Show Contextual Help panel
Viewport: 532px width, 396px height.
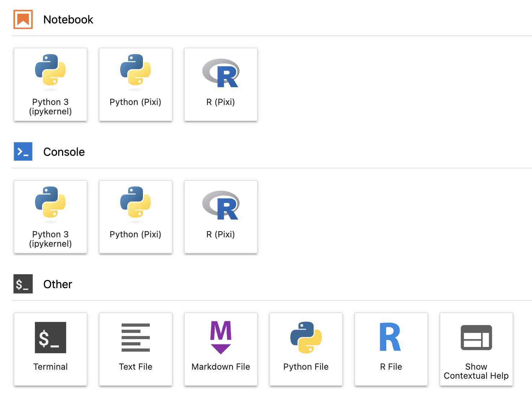point(476,349)
